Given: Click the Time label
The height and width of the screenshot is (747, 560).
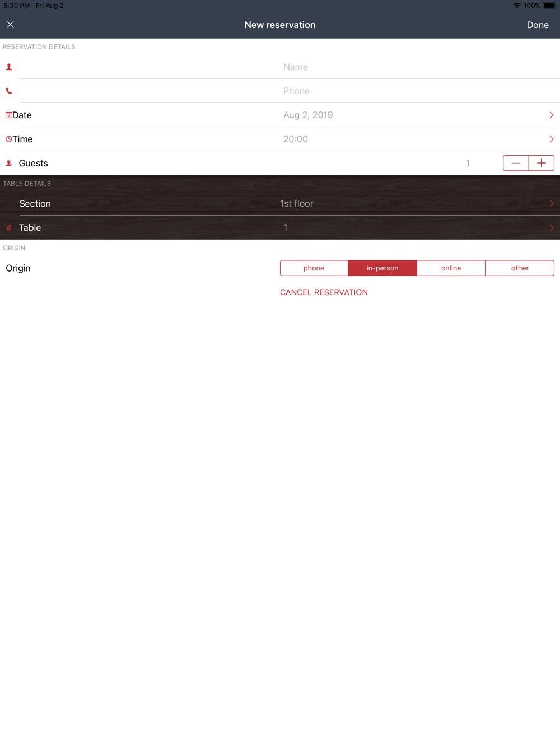Looking at the screenshot, I should pyautogui.click(x=22, y=139).
